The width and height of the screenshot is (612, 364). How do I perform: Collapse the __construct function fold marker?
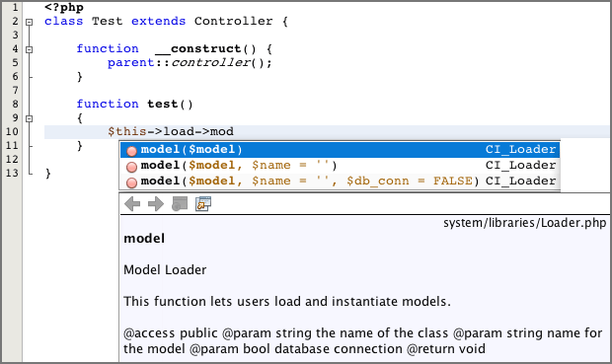click(29, 49)
